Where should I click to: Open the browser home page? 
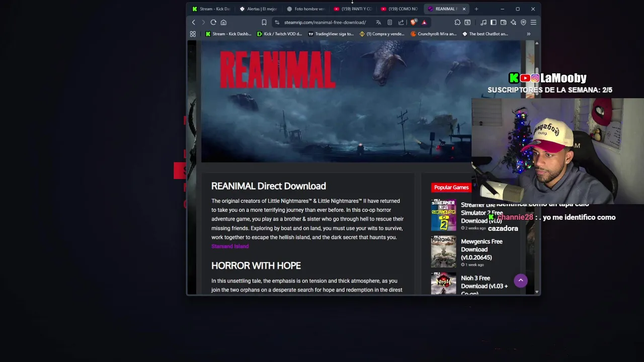(223, 22)
